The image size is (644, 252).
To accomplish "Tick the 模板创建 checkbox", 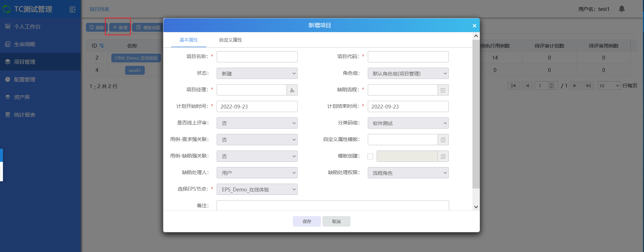I will [370, 156].
